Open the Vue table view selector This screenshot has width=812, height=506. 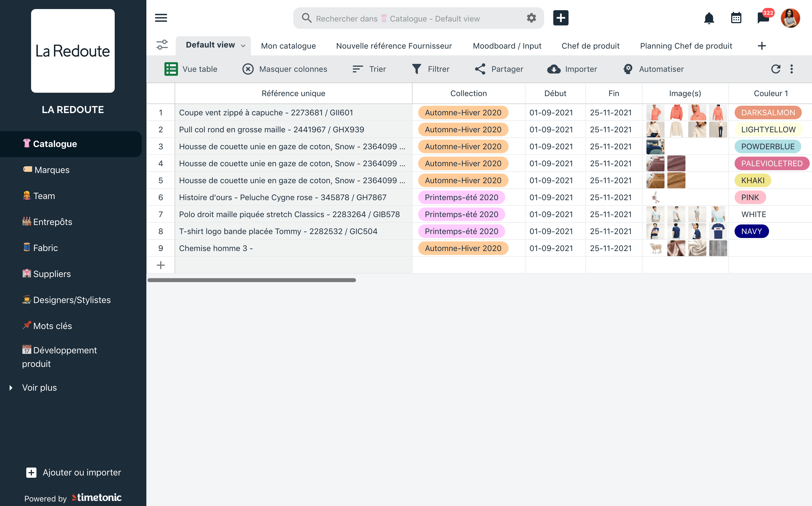[x=191, y=69]
